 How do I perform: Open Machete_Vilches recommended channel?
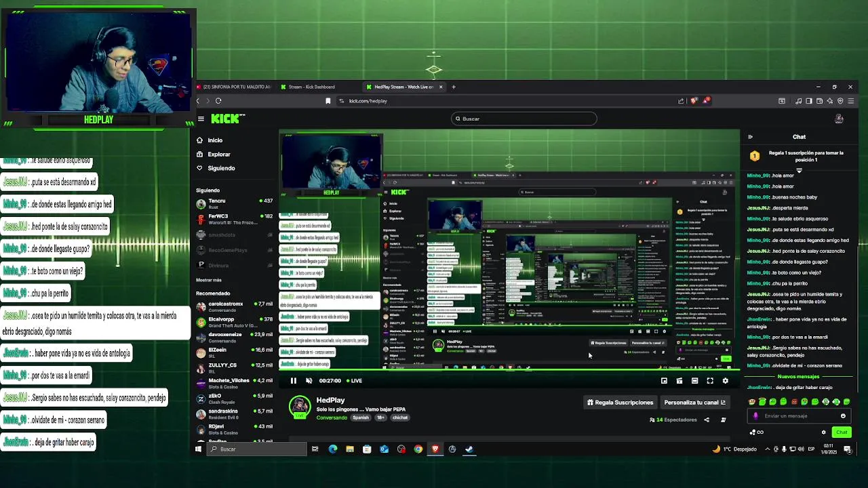click(x=234, y=383)
